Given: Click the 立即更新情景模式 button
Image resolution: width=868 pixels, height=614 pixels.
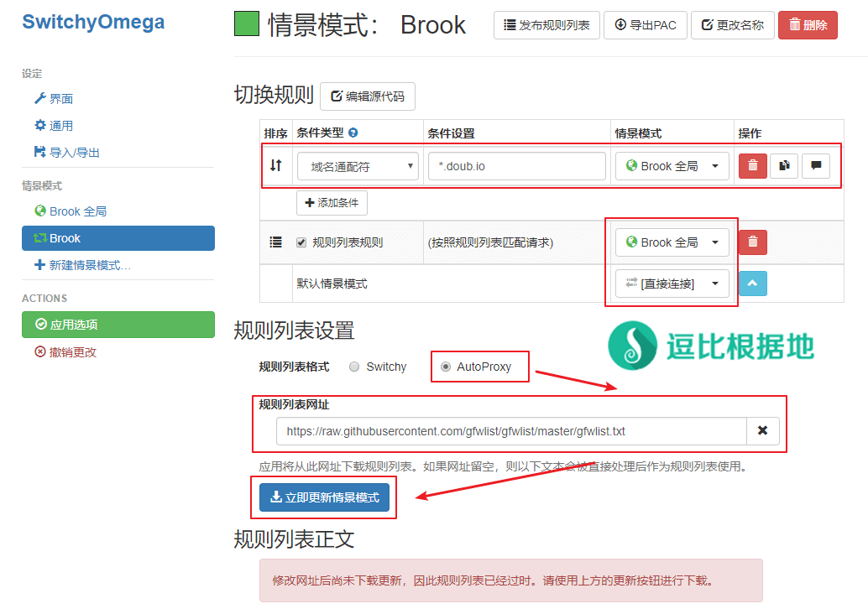Looking at the screenshot, I should pyautogui.click(x=324, y=497).
